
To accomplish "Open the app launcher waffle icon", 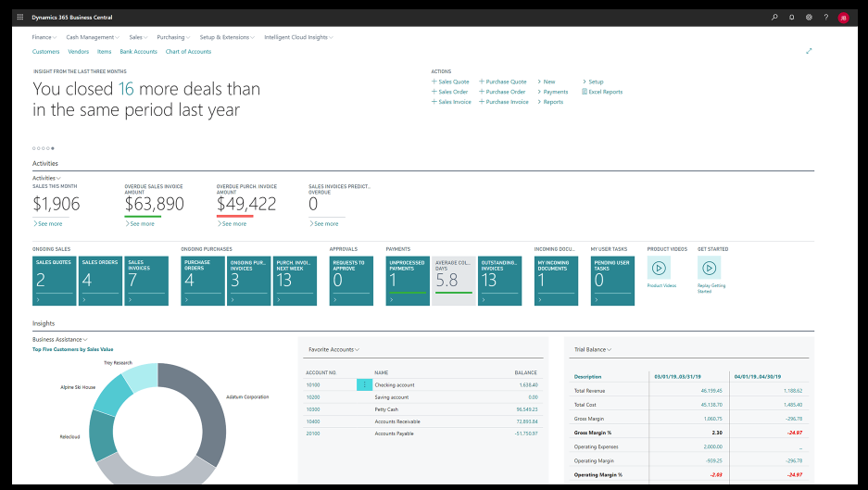I will coord(20,18).
